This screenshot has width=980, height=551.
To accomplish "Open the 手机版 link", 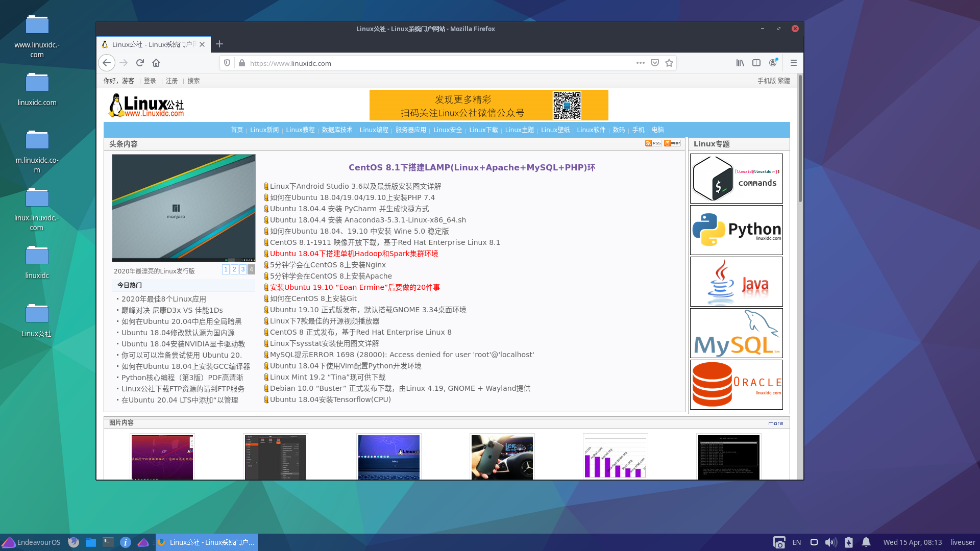I will coord(766,81).
